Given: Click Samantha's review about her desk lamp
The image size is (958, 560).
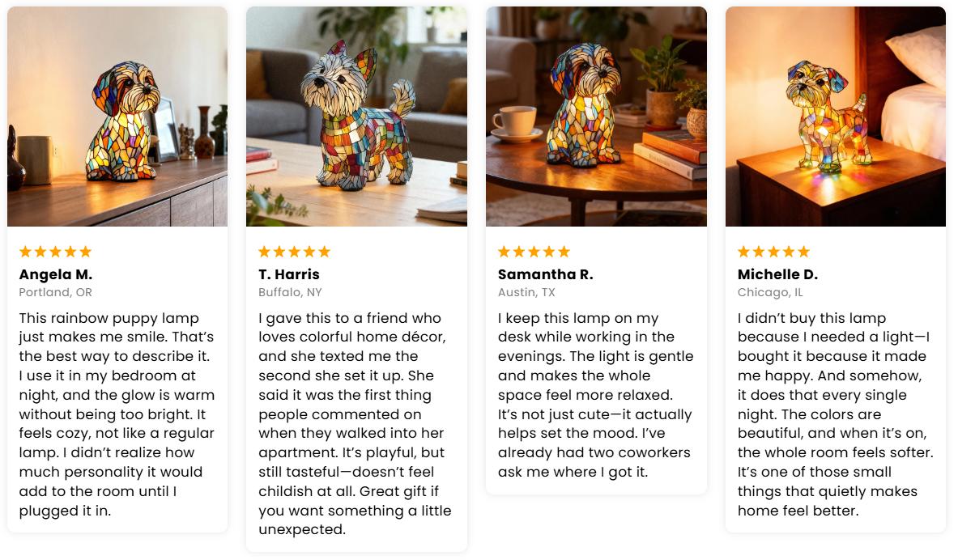Looking at the screenshot, I should tap(596, 395).
